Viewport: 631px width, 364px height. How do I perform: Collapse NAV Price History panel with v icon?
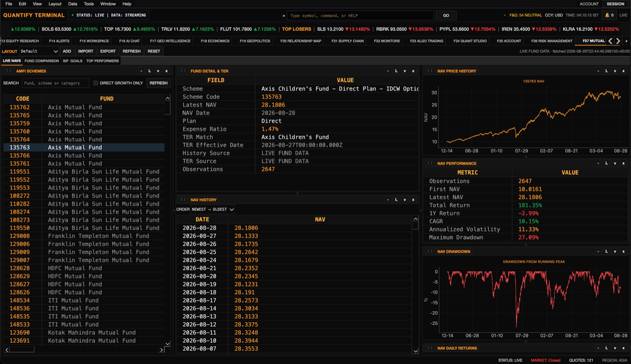point(615,71)
